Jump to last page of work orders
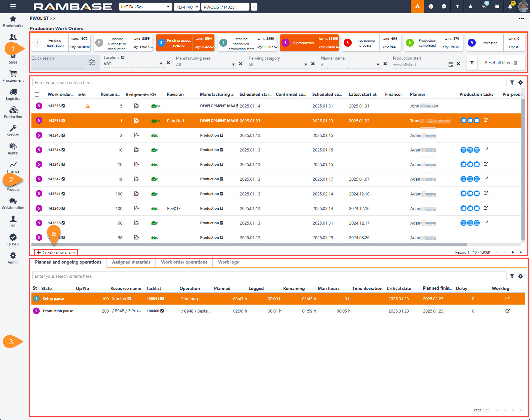The height and width of the screenshot is (420, 530). pyautogui.click(x=521, y=252)
